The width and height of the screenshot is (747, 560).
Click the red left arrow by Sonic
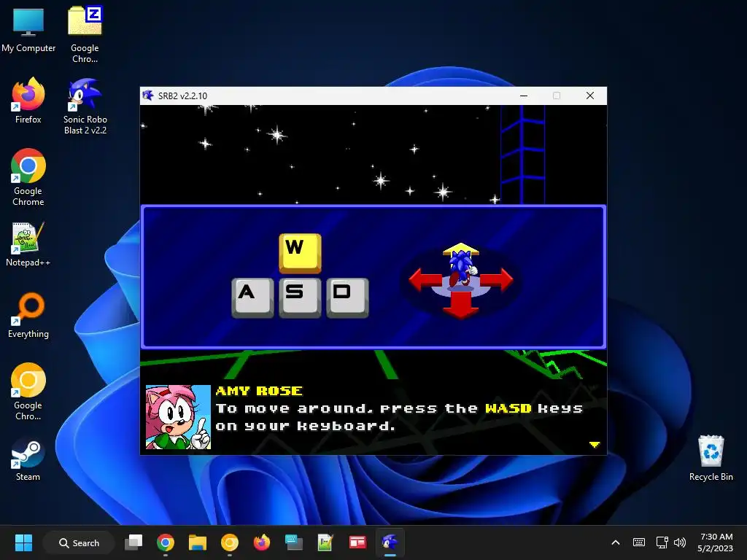[425, 279]
